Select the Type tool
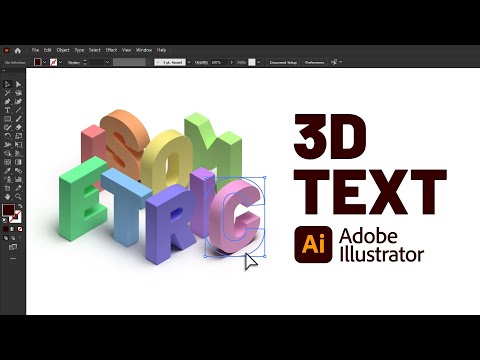The image size is (480, 360). click(7, 110)
